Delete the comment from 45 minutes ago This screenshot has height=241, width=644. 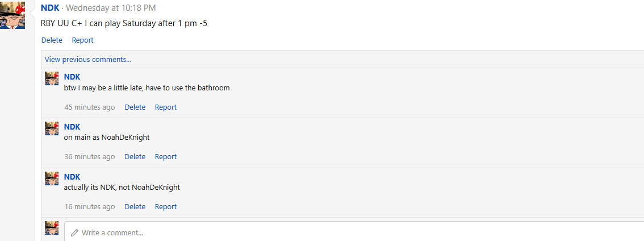click(x=135, y=107)
